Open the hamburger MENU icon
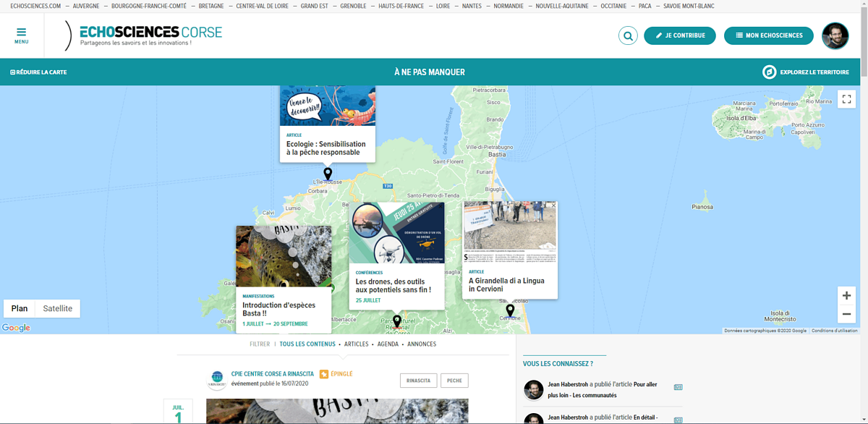 click(21, 35)
